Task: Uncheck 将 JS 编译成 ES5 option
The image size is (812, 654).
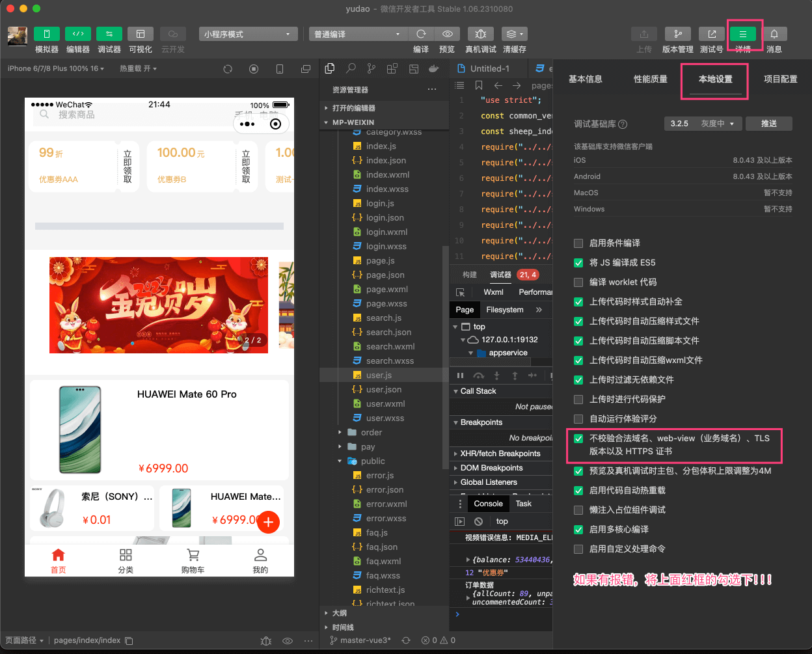Action: click(x=578, y=263)
